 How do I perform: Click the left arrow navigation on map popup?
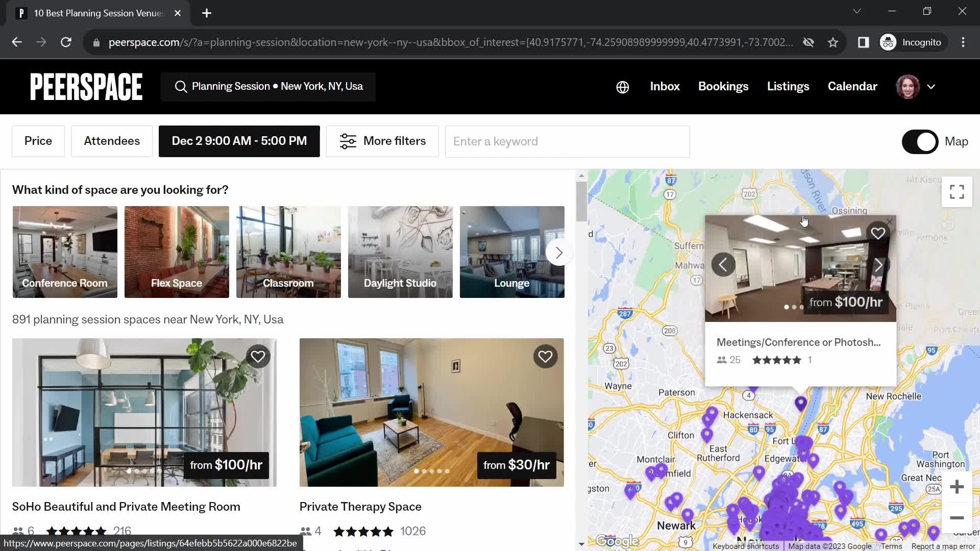click(723, 265)
